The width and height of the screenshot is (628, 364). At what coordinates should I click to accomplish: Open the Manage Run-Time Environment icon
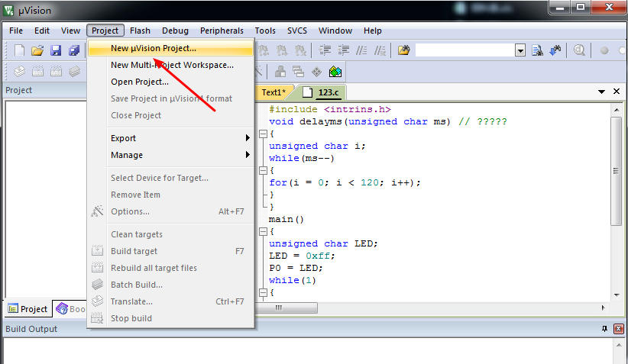pos(335,72)
